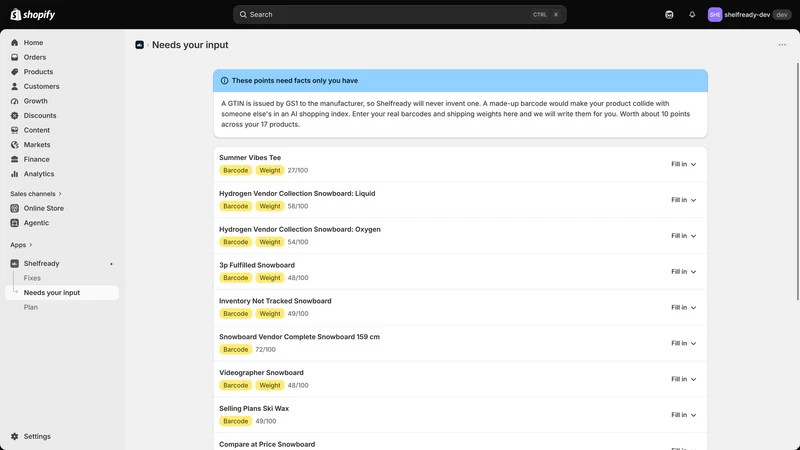Click score 72/100 text
Screen dimensions: 800x450
(265, 349)
